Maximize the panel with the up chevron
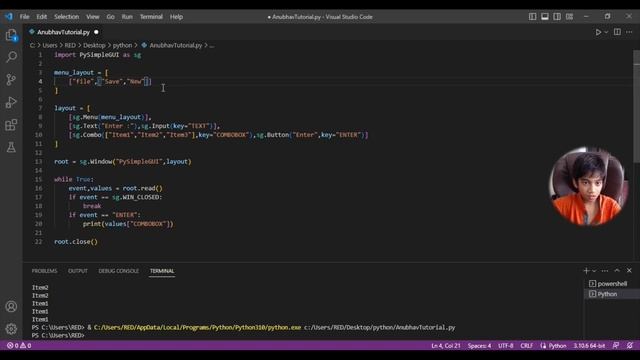Screen dimensions: 640x360 tap(617, 271)
